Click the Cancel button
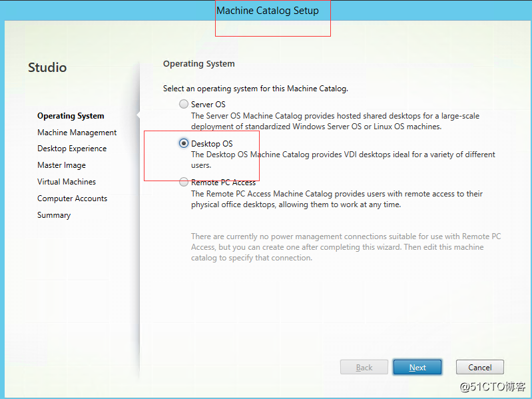532x399 pixels. coord(479,367)
